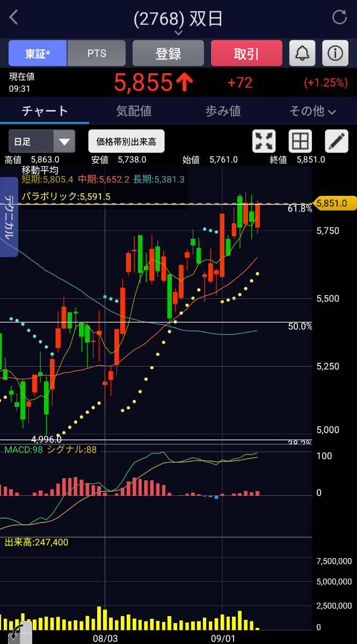
Task: Tap the 09/01 date axis label
Action: pyautogui.click(x=223, y=639)
